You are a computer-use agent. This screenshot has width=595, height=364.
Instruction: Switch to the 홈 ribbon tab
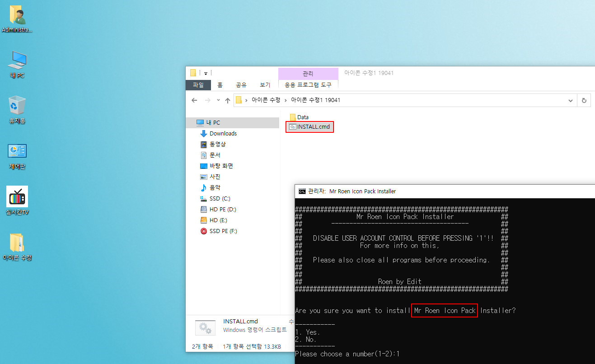click(220, 85)
